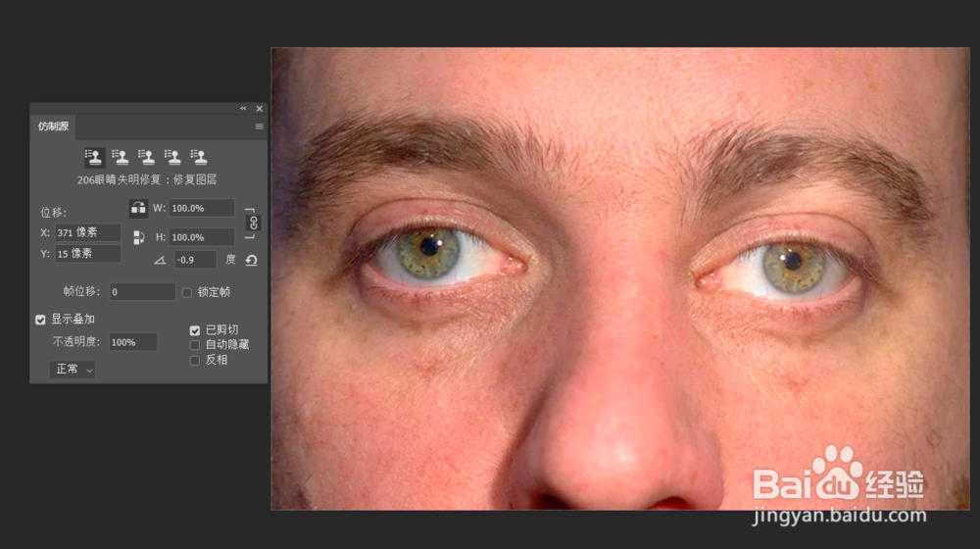This screenshot has height=549, width=980.
Task: Click the reset transform arrow icon
Action: coord(251,260)
